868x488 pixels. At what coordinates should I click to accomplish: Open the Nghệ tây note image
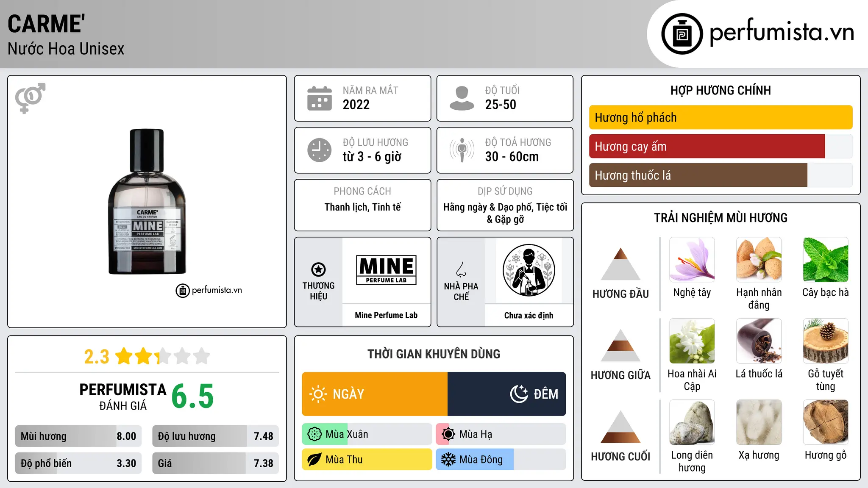pos(692,260)
